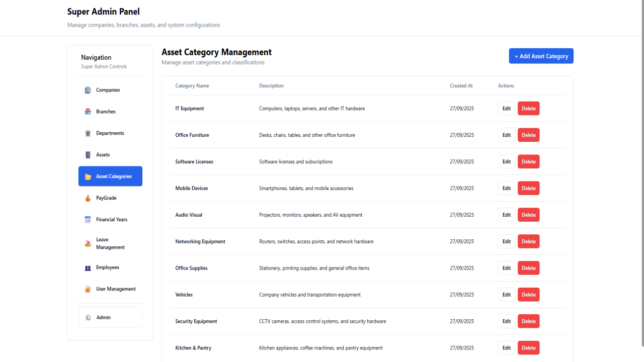Click the Employees people icon

(x=88, y=267)
